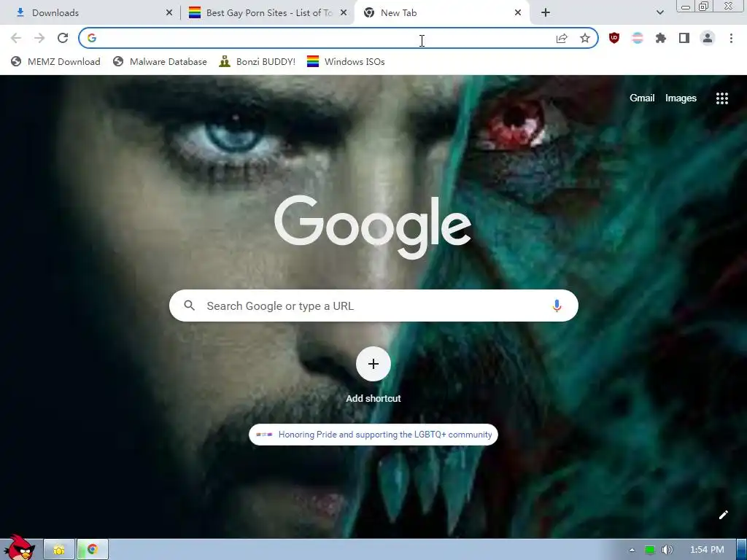Open the Angry Birds start button
Screen dimensions: 747x560
tap(18, 547)
